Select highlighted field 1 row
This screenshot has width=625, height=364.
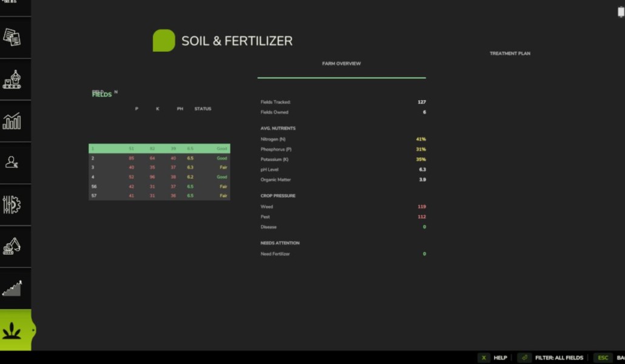[159, 148]
